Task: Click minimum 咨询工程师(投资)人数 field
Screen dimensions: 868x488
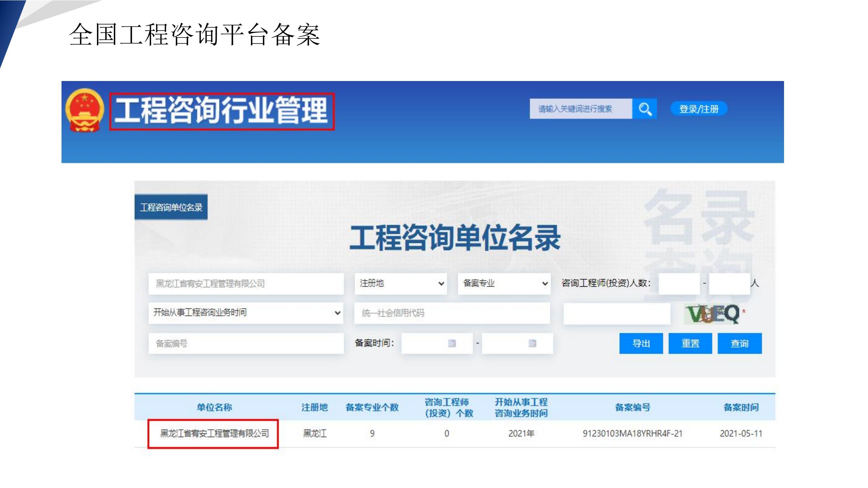Action: coord(679,284)
